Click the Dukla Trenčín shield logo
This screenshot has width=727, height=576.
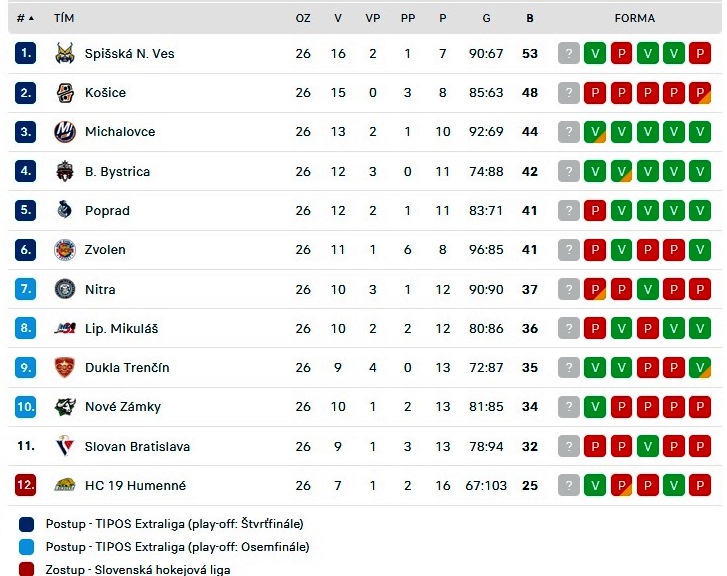click(x=65, y=368)
